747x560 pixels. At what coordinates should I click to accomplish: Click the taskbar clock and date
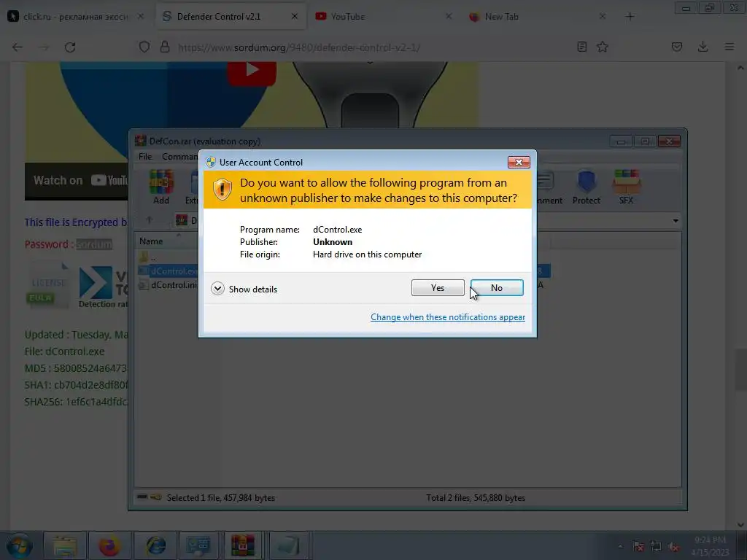click(710, 545)
